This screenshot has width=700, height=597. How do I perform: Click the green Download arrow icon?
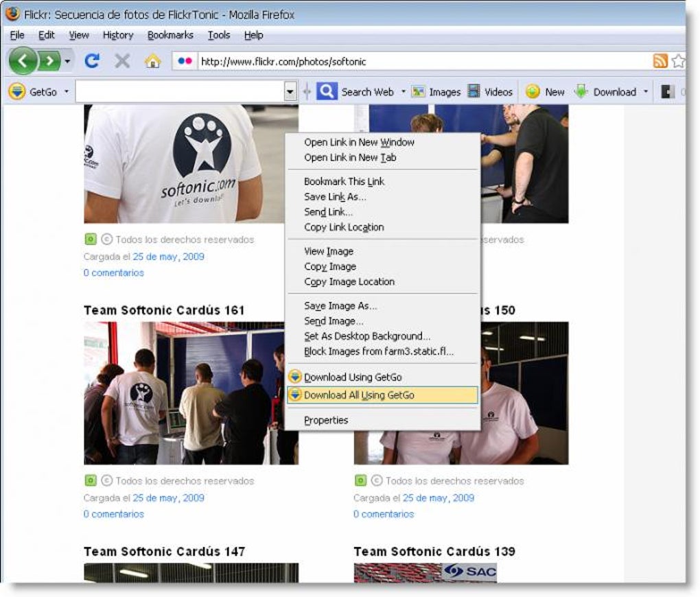581,91
